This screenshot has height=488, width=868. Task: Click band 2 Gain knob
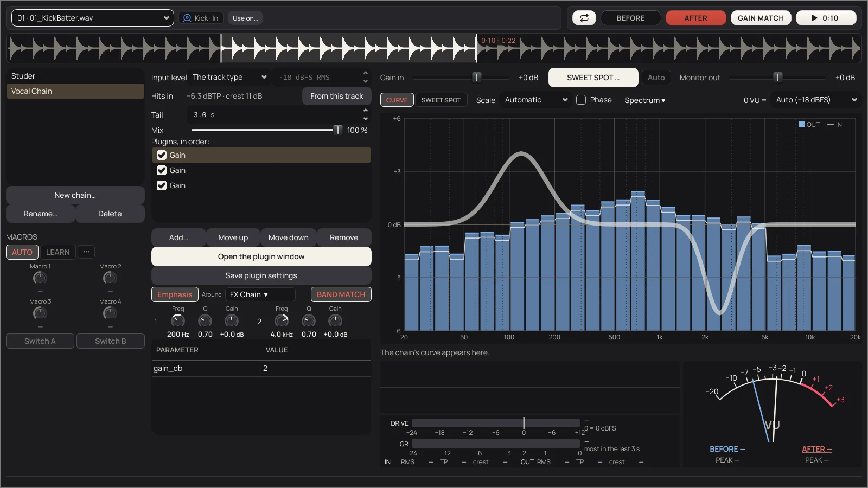pos(335,321)
